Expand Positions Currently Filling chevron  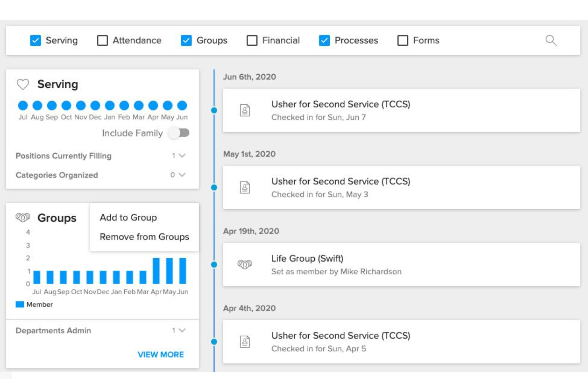(x=182, y=156)
